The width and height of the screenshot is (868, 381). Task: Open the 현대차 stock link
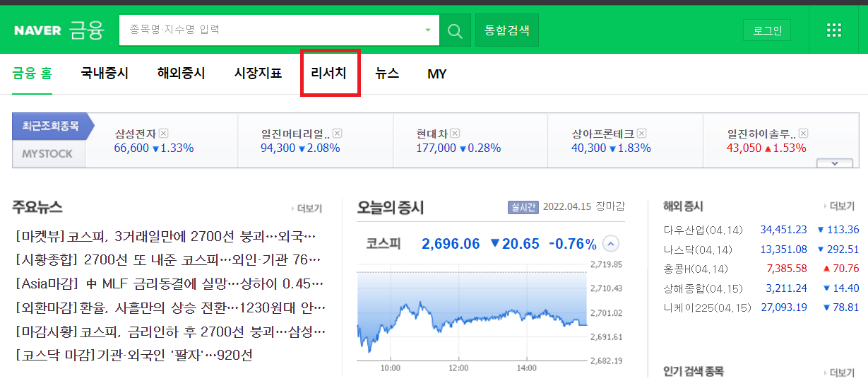[x=433, y=133]
